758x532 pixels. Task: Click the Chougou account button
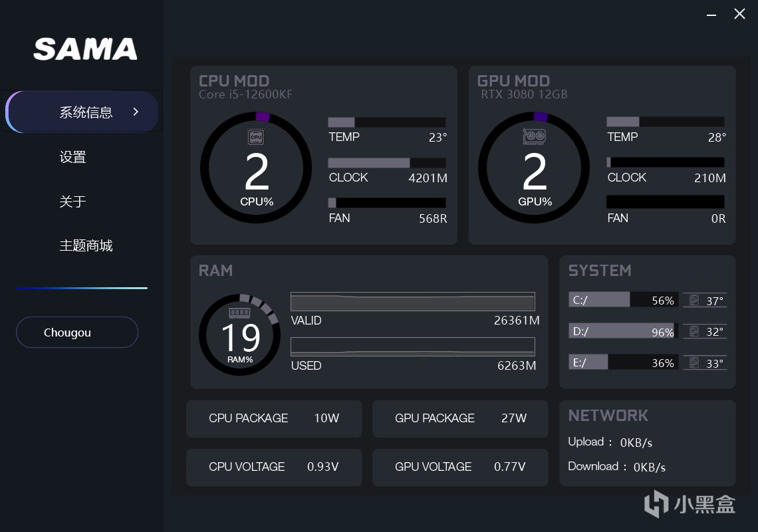click(x=77, y=332)
